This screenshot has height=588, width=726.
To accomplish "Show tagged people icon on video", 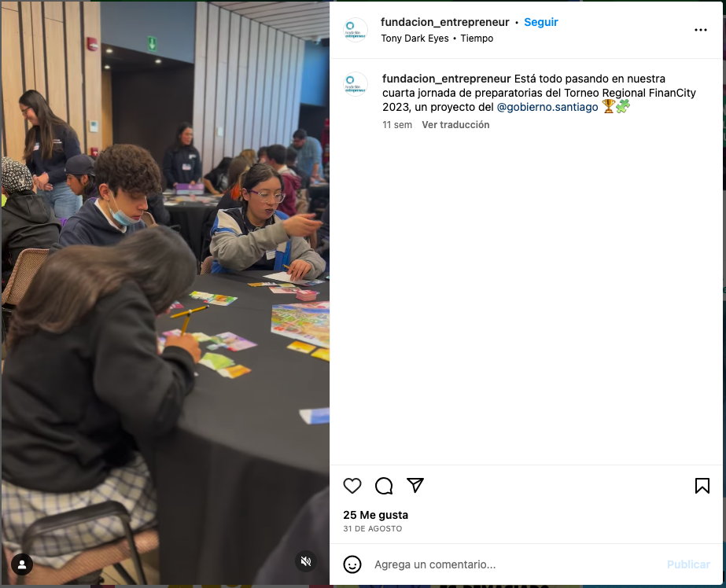I will 22,564.
